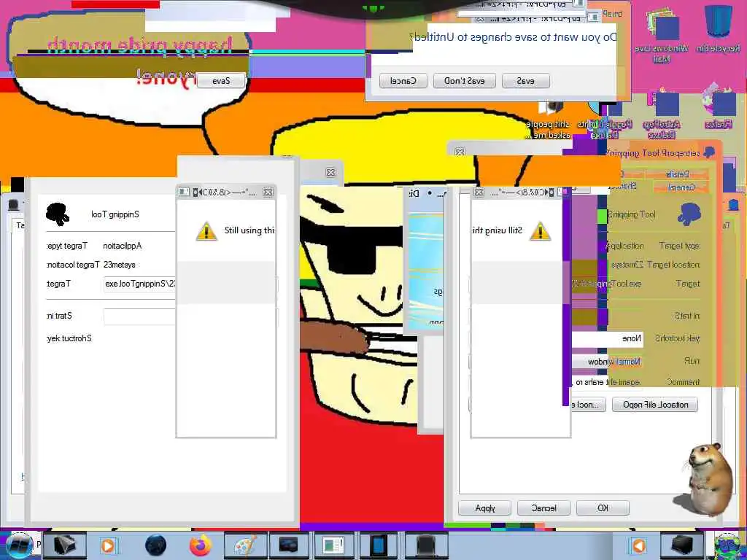This screenshot has width=747, height=560.
Task: Click globe tray icon at taskbar corner
Action: click(729, 546)
